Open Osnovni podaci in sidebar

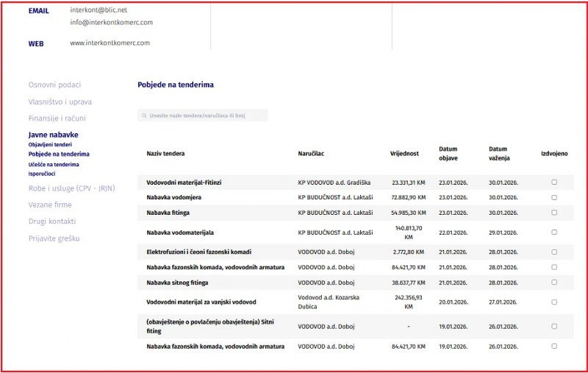54,85
